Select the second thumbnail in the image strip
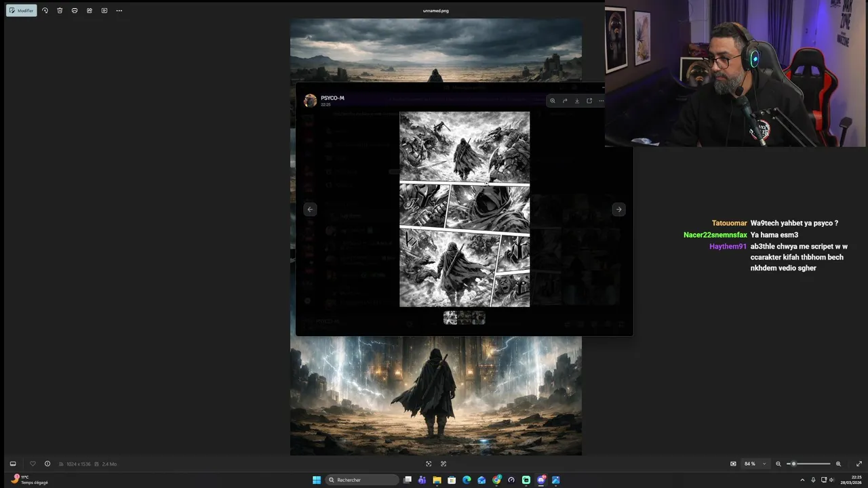This screenshot has height=488, width=868. 465,318
